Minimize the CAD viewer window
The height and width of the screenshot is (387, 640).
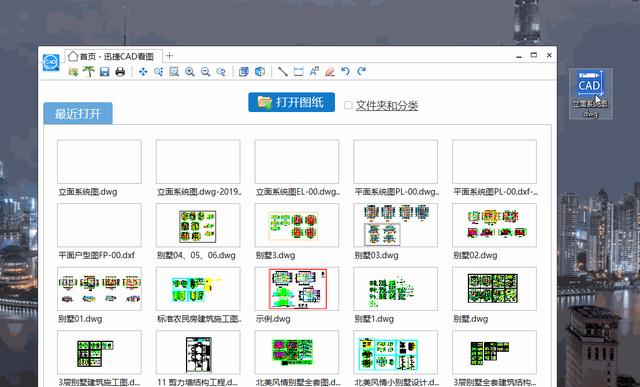pyautogui.click(x=519, y=56)
